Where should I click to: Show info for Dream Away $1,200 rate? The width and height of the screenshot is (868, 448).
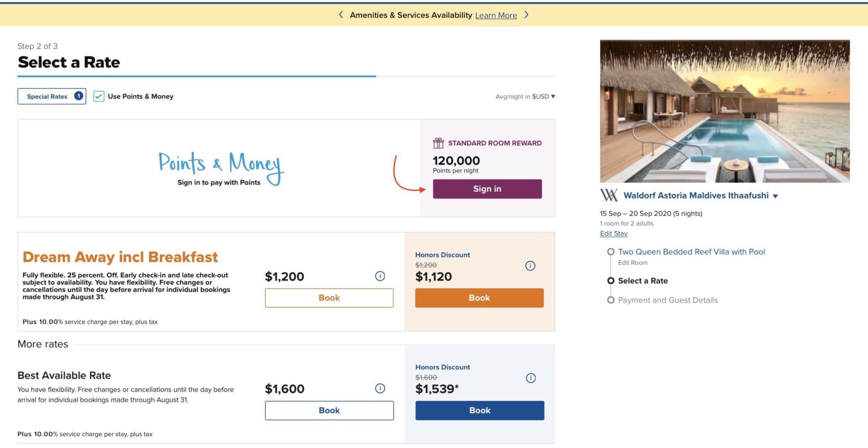pos(380,276)
